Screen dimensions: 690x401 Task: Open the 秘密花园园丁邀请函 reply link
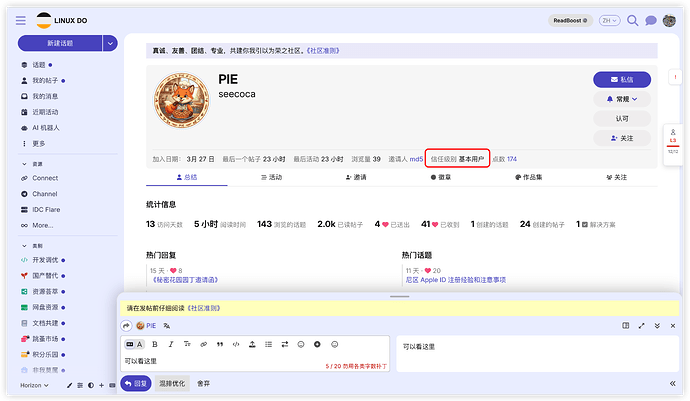click(x=185, y=280)
